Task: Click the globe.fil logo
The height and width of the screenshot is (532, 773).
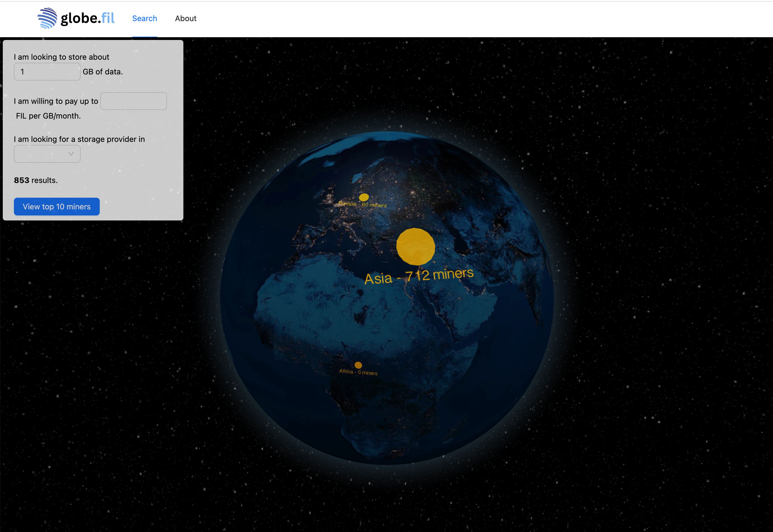Action: 76,18
